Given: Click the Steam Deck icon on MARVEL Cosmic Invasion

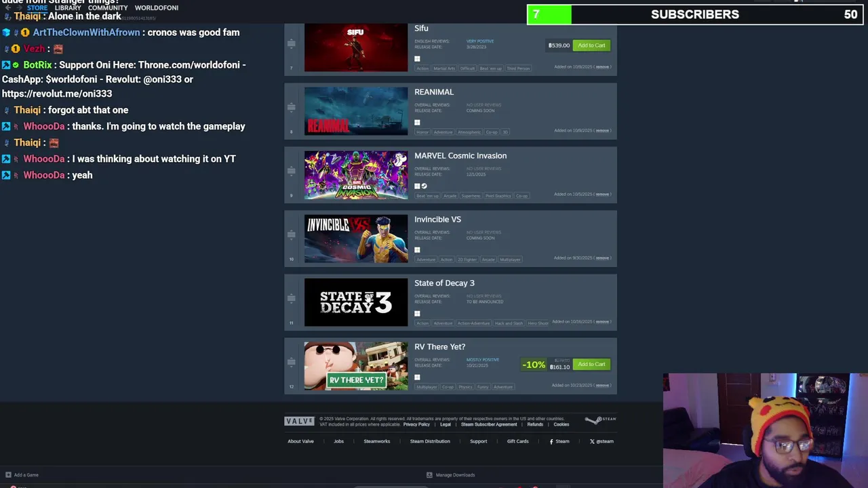Looking at the screenshot, I should [424, 186].
